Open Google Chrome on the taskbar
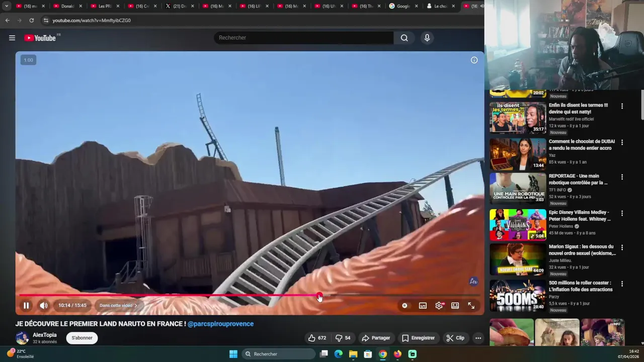The height and width of the screenshot is (362, 644). tap(383, 354)
